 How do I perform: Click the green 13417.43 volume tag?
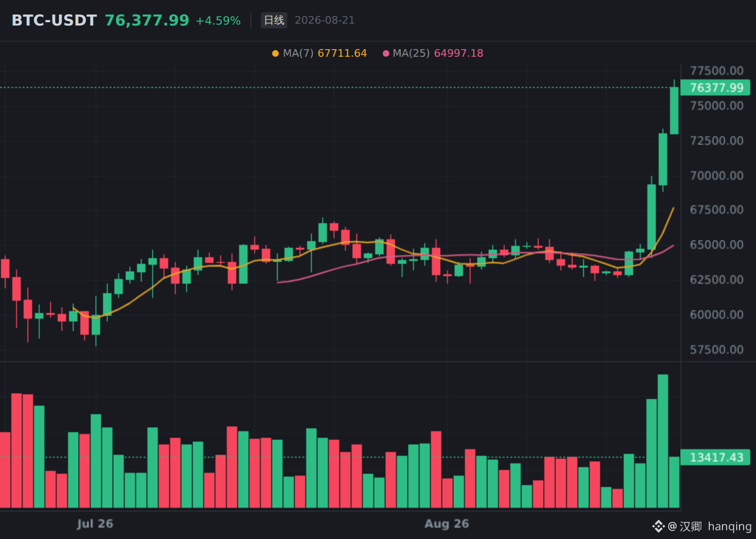[x=715, y=457]
